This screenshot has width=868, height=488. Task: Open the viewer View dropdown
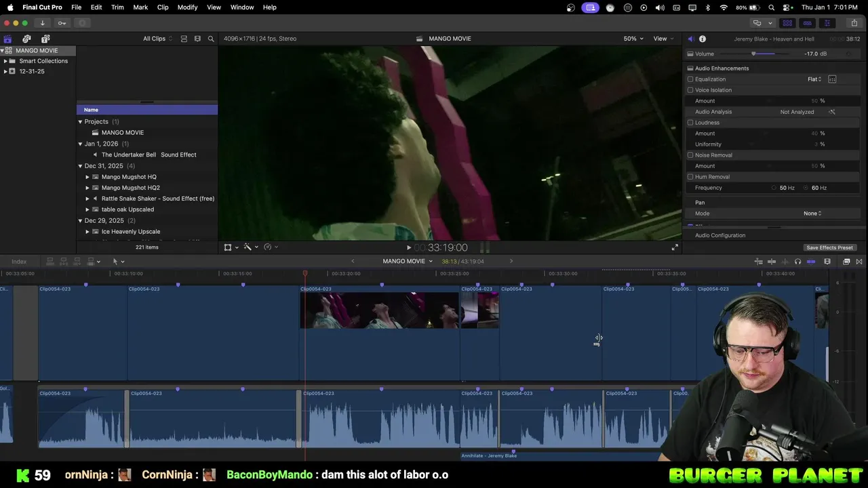coord(663,39)
